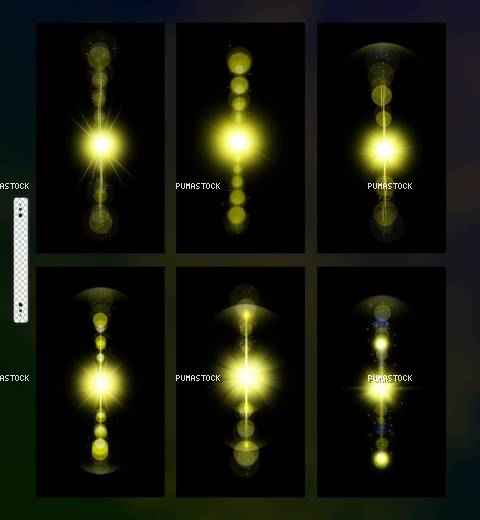Image resolution: width=480 pixels, height=520 pixels.
Task: Open the bottom-middle flare with long vertical streak
Action: click(240, 382)
